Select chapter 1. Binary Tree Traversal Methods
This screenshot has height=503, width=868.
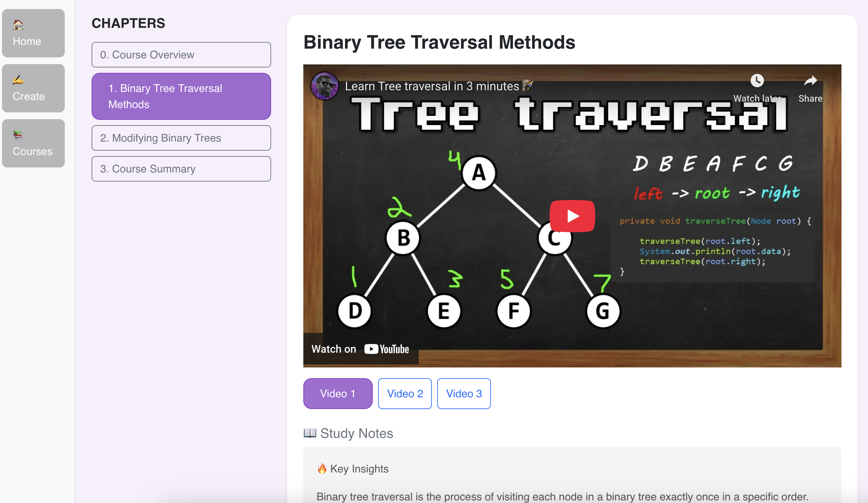coord(181,96)
